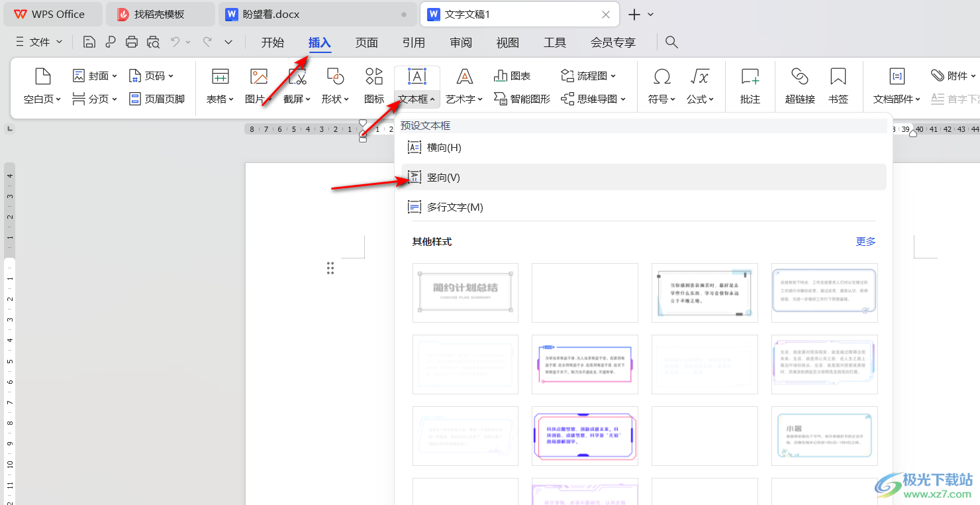Switch to the 视图 View tab

pos(508,42)
